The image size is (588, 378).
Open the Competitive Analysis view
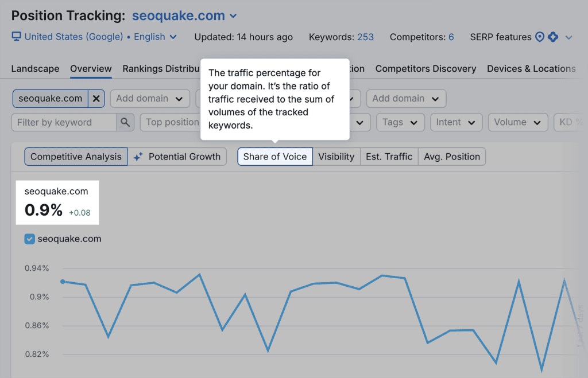[75, 156]
